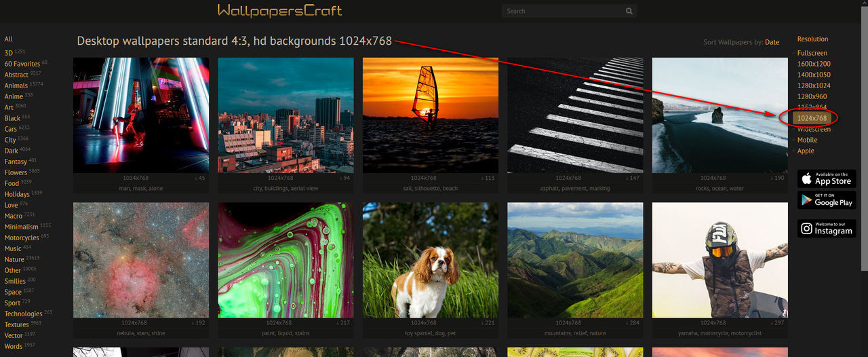Open the Love category
Viewport: 868px width, 357px height.
11,205
